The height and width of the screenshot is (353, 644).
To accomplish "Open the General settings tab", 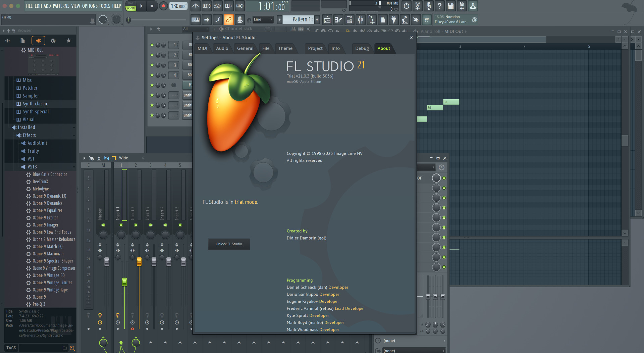I will 245,48.
